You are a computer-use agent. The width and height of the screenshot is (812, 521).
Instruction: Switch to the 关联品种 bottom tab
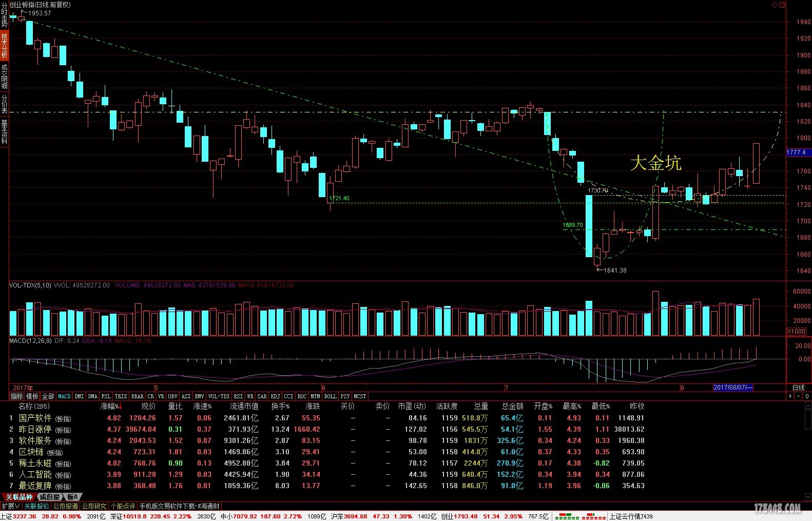(19, 497)
